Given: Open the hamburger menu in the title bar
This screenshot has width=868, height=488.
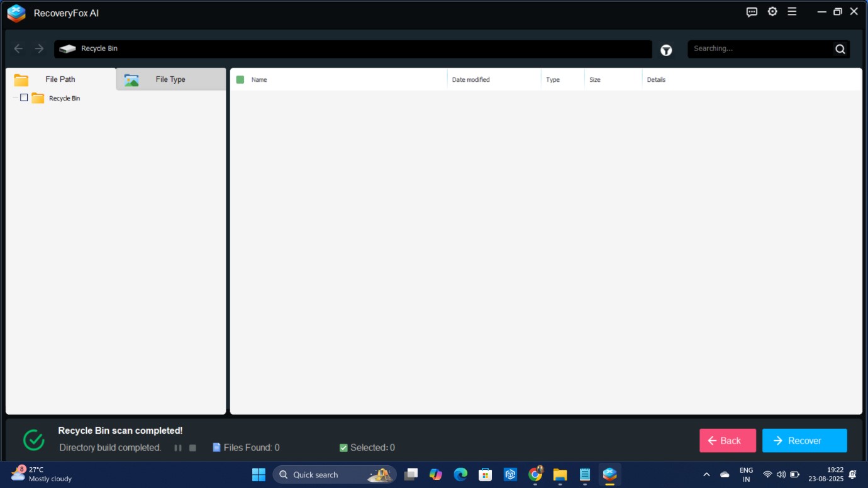Looking at the screenshot, I should (x=792, y=11).
